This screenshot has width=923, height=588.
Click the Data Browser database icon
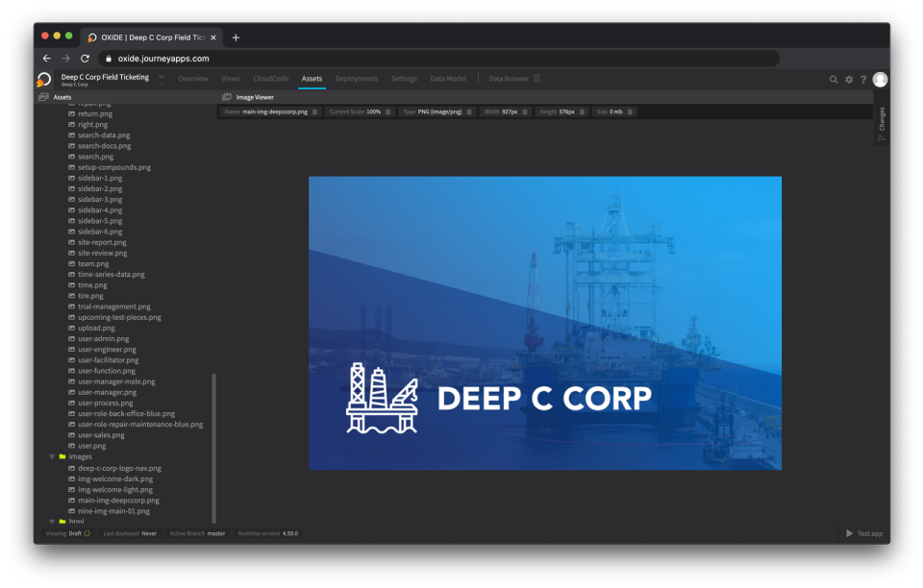(536, 78)
